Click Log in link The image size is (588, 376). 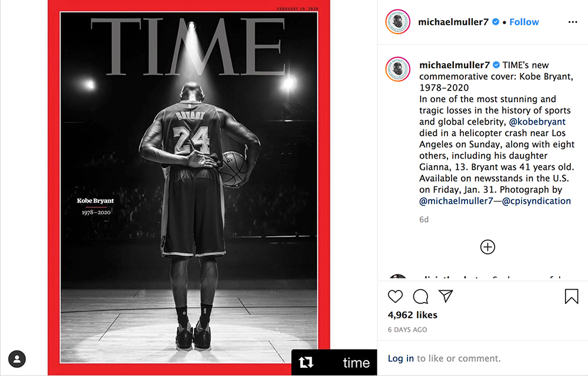(401, 358)
